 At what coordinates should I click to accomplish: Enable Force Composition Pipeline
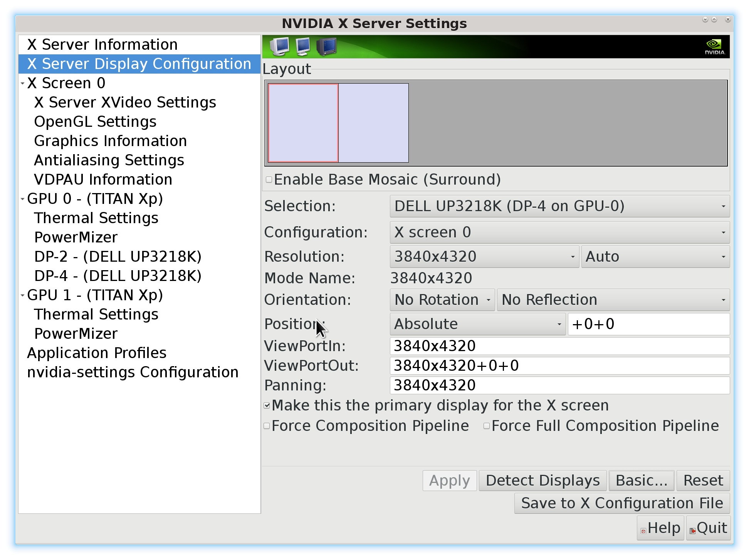267,426
